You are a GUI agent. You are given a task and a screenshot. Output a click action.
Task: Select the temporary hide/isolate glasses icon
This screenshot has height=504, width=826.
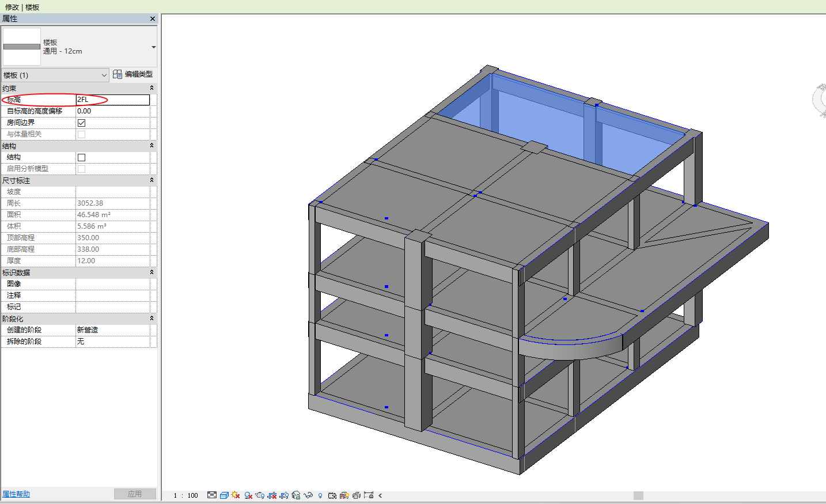pyautogui.click(x=308, y=495)
